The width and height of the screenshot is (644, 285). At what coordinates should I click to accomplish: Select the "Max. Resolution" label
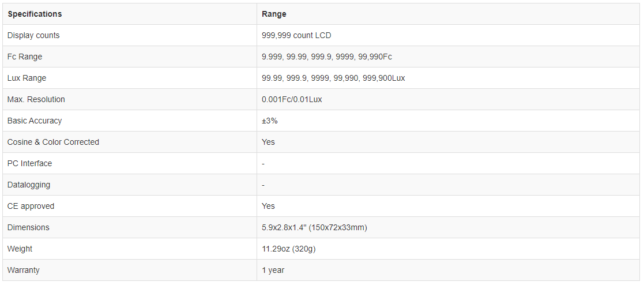click(x=36, y=99)
